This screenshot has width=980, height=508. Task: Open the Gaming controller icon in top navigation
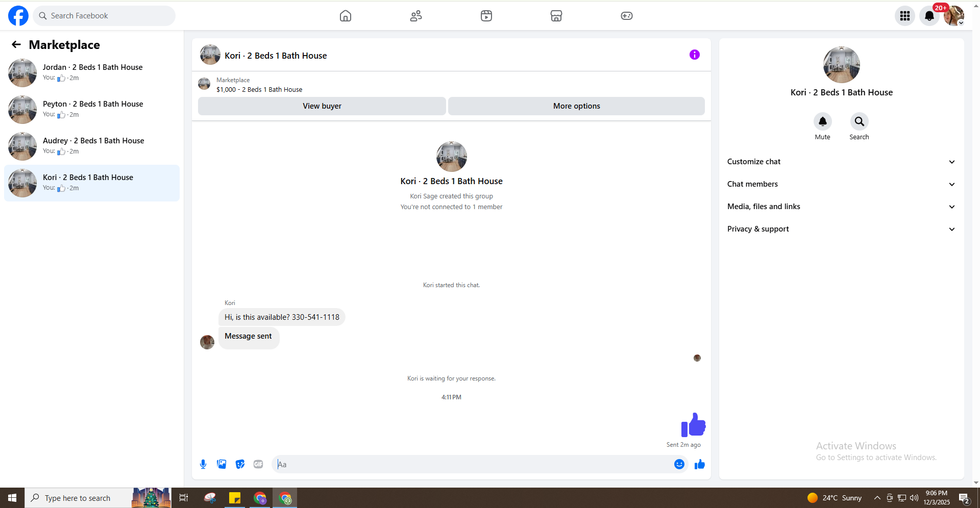coord(627,16)
